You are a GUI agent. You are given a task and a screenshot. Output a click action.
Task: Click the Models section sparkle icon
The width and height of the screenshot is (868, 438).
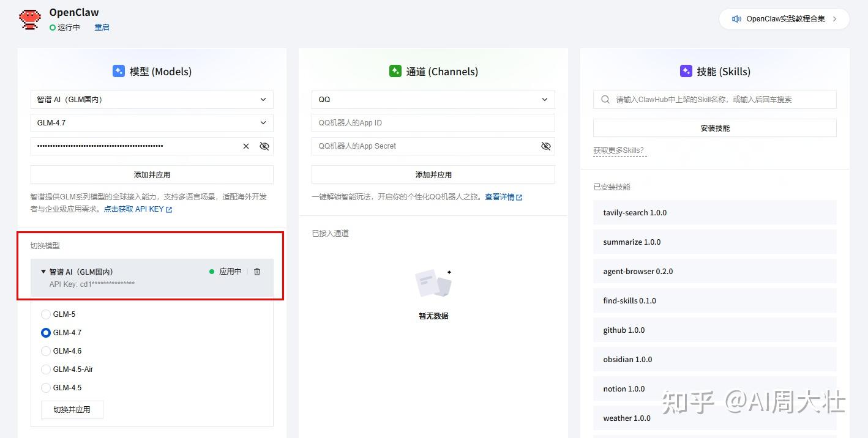pyautogui.click(x=119, y=71)
